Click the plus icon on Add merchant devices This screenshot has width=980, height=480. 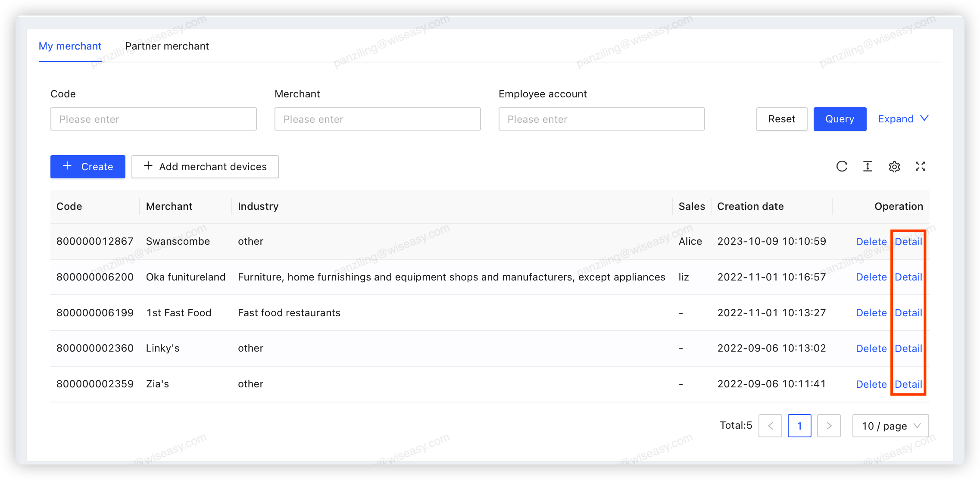148,166
